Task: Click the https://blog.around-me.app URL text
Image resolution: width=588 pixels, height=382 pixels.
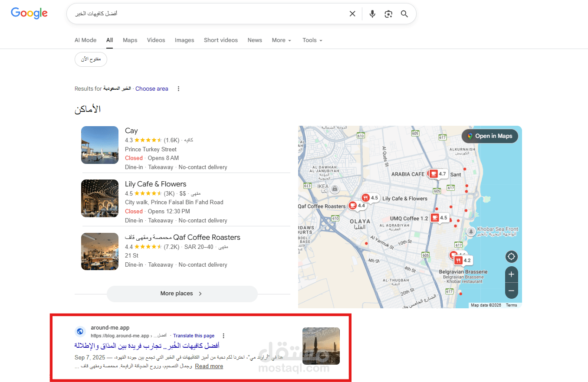Action: point(120,336)
